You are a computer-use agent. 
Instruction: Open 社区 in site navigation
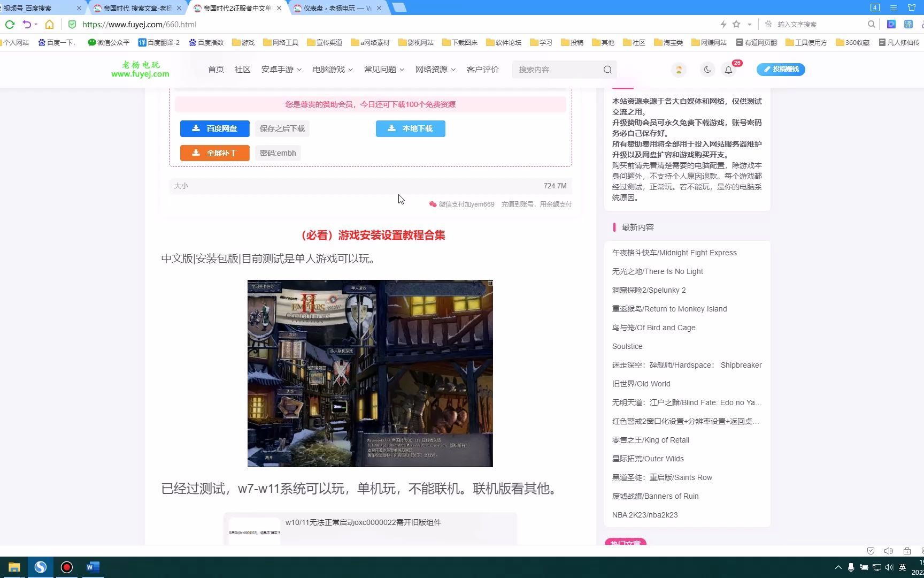242,70
